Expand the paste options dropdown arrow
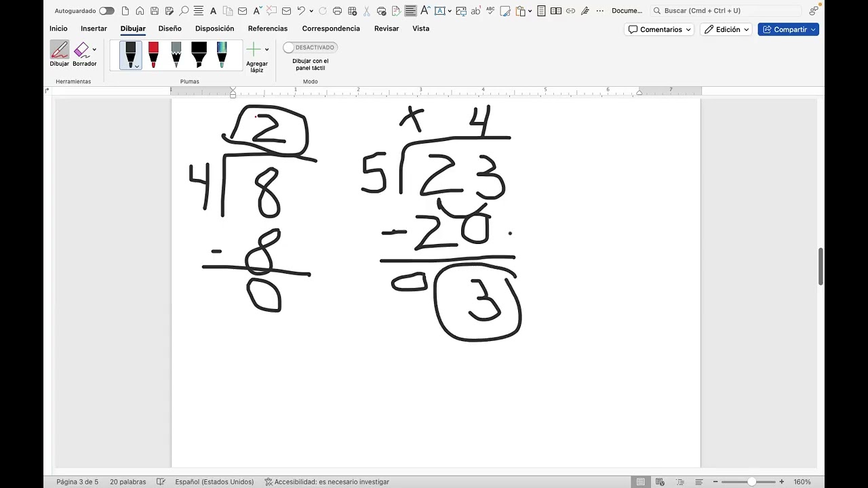 [530, 11]
